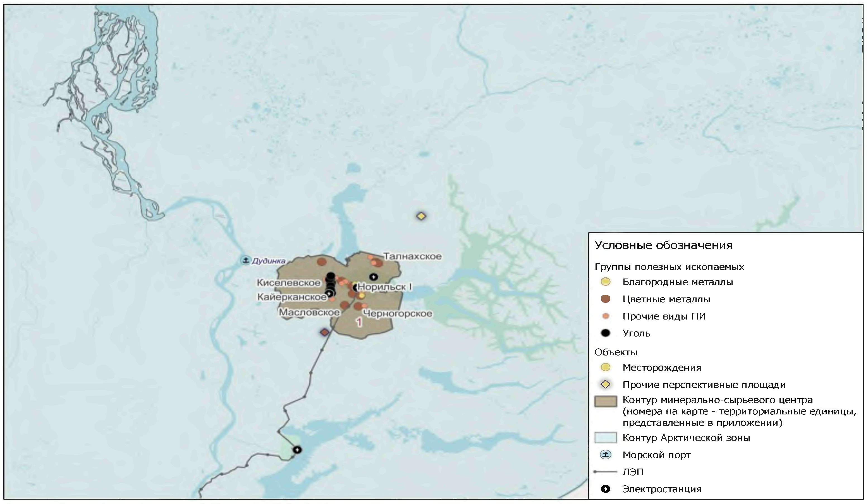Screen dimensions: 868x504
Task: Click the Цветные металлы legend text
Action: coord(666,299)
